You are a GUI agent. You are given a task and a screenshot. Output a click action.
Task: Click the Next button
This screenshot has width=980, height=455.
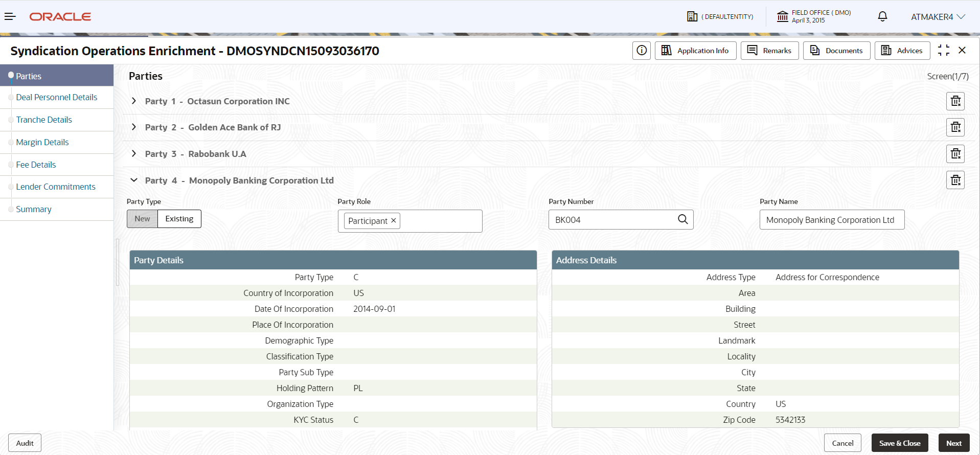[x=954, y=443]
